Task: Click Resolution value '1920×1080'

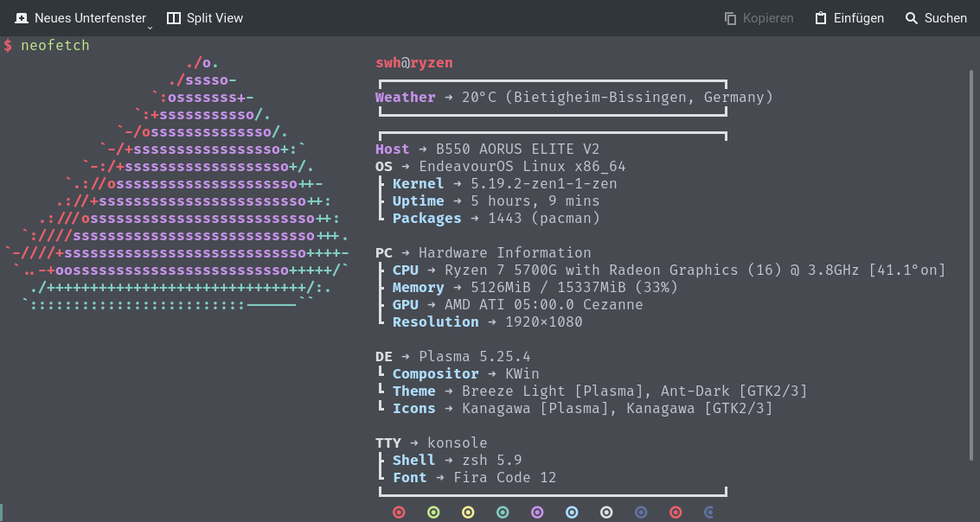Action: [x=544, y=322]
